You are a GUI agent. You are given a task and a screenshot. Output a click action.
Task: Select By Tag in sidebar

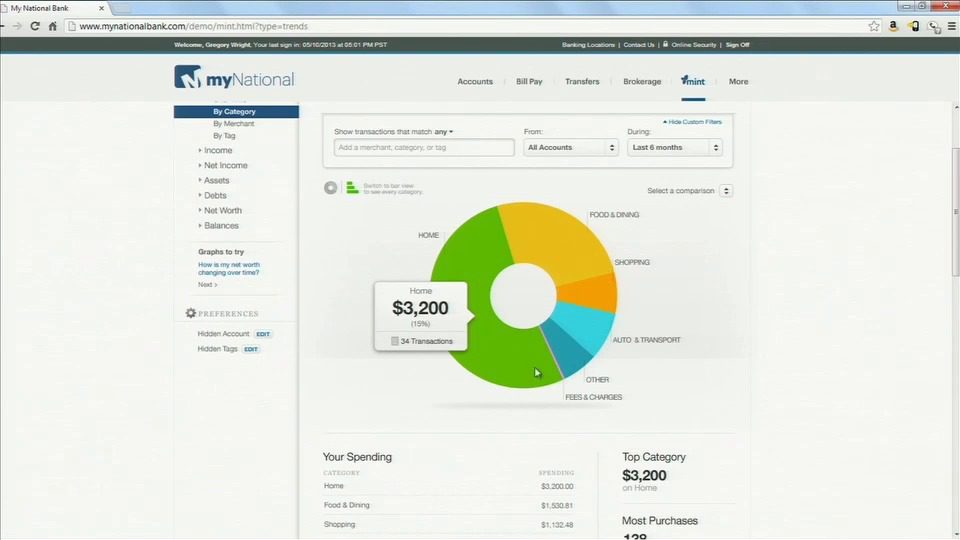tap(224, 136)
